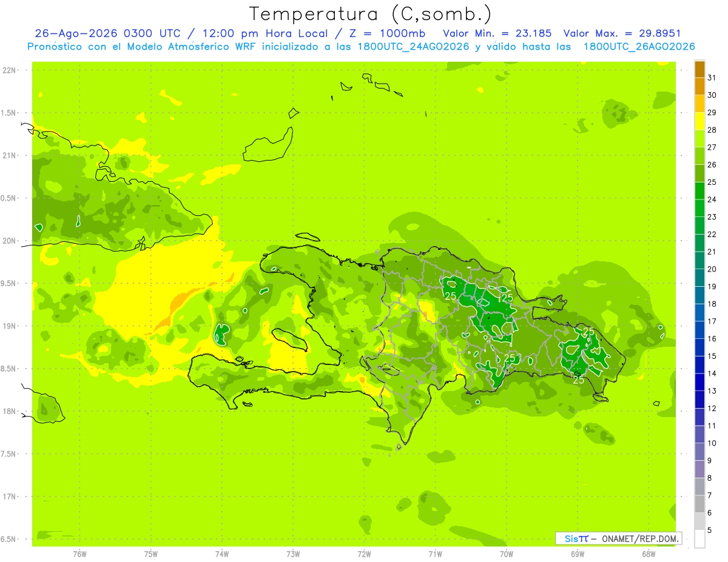Click the legend band between 29 and 30

(699, 104)
